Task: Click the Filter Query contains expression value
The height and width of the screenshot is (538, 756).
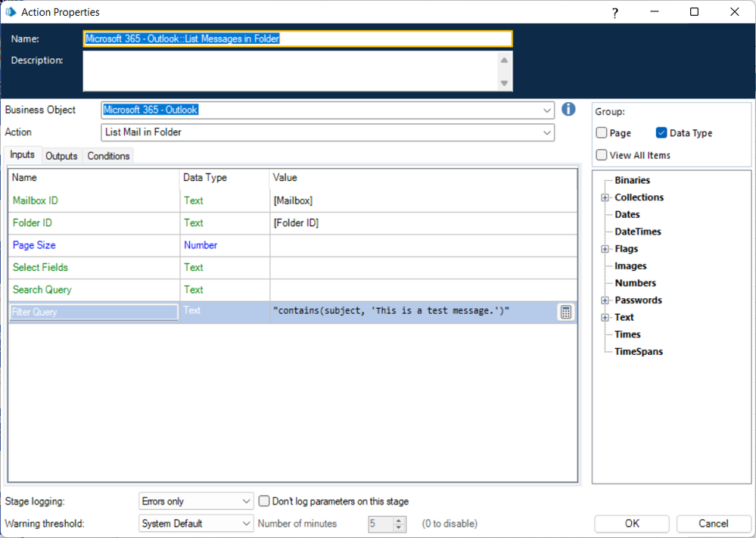Action: (x=391, y=311)
